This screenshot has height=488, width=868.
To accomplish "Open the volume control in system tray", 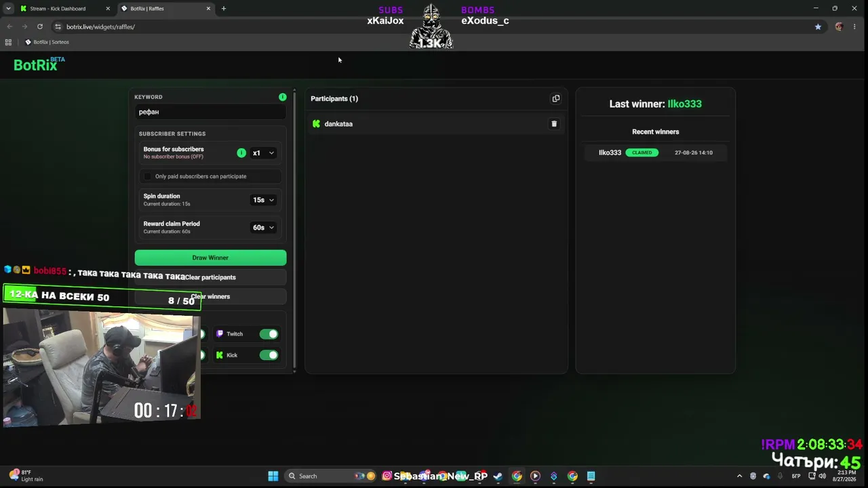I will [x=822, y=476].
